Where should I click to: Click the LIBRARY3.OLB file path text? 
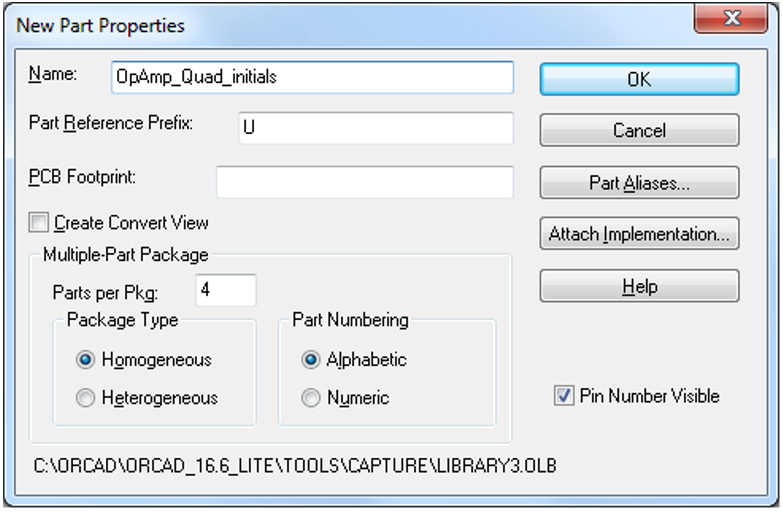[292, 467]
